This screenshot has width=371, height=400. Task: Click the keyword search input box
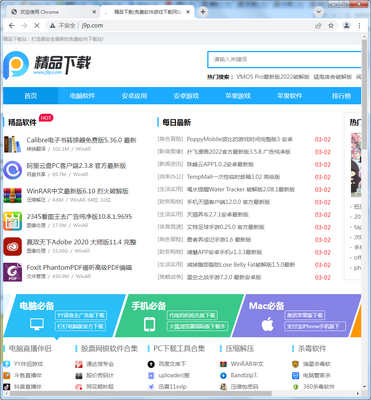tap(284, 60)
